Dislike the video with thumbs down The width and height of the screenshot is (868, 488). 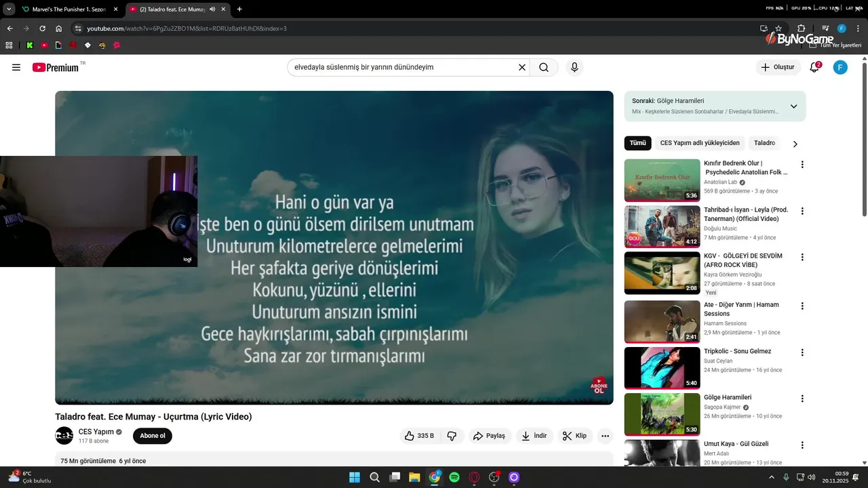[452, 436]
